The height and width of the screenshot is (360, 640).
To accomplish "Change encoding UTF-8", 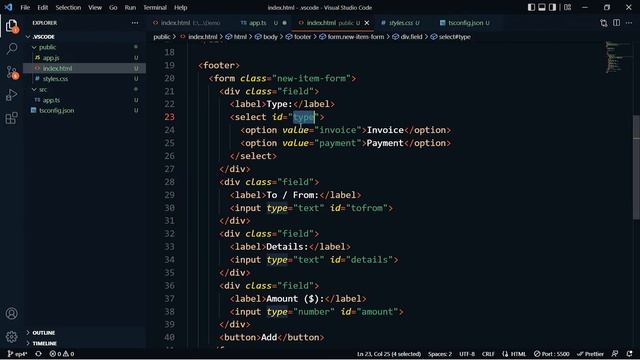I will coord(467,354).
